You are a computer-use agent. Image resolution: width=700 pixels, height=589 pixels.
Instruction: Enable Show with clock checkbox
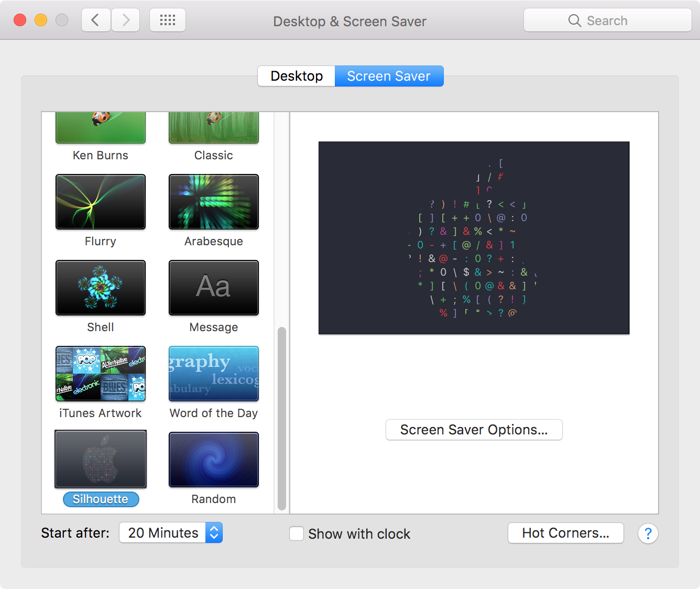(x=297, y=533)
